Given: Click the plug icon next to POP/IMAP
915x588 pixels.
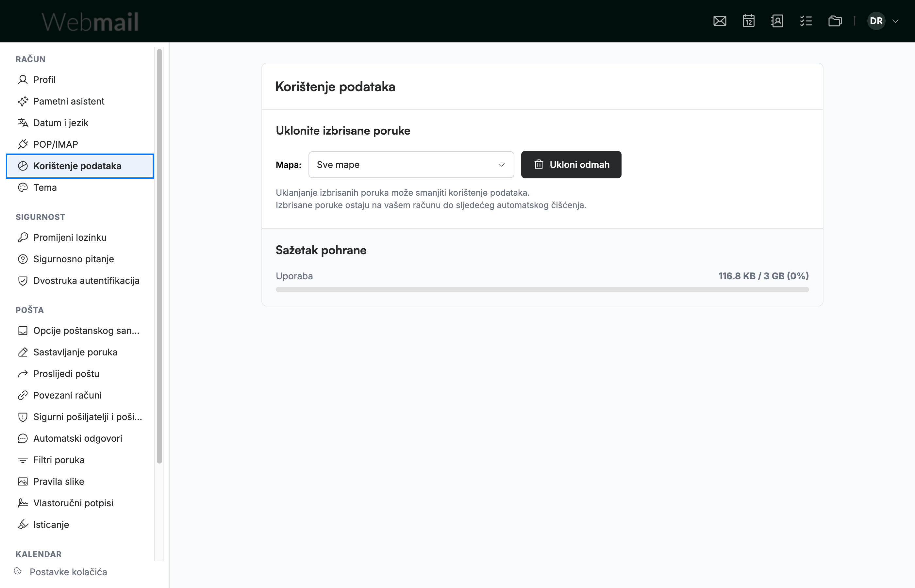Looking at the screenshot, I should pos(23,144).
